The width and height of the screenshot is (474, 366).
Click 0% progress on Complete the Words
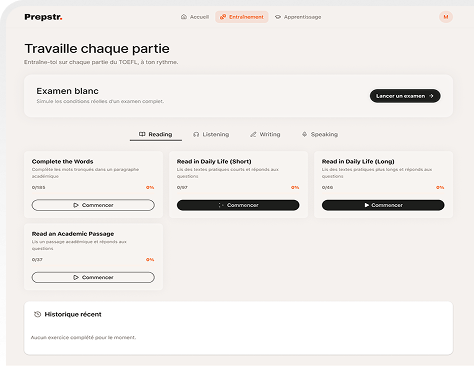point(150,187)
